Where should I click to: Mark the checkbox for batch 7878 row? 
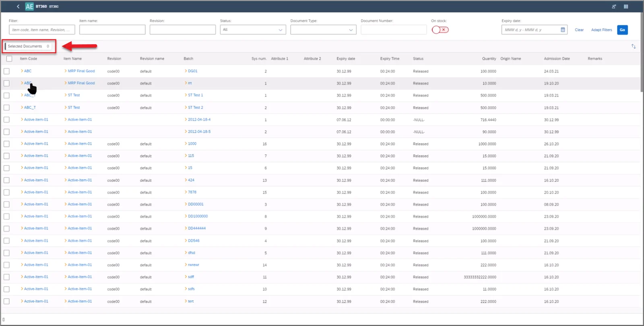coord(7,192)
